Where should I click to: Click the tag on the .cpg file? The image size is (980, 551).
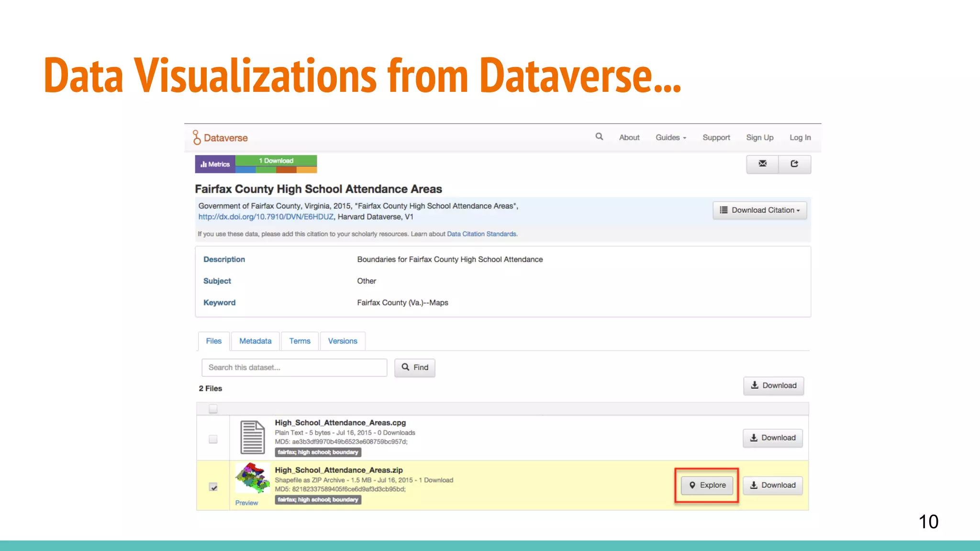(318, 452)
